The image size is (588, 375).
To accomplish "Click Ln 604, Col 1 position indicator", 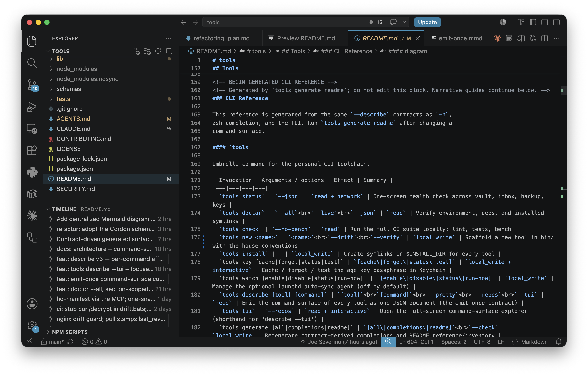I will (x=416, y=341).
